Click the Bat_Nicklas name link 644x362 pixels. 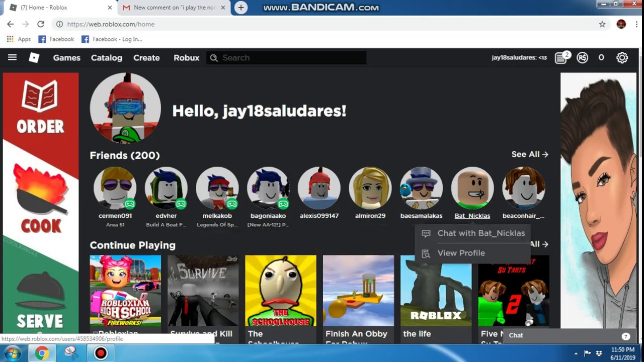coord(472,216)
